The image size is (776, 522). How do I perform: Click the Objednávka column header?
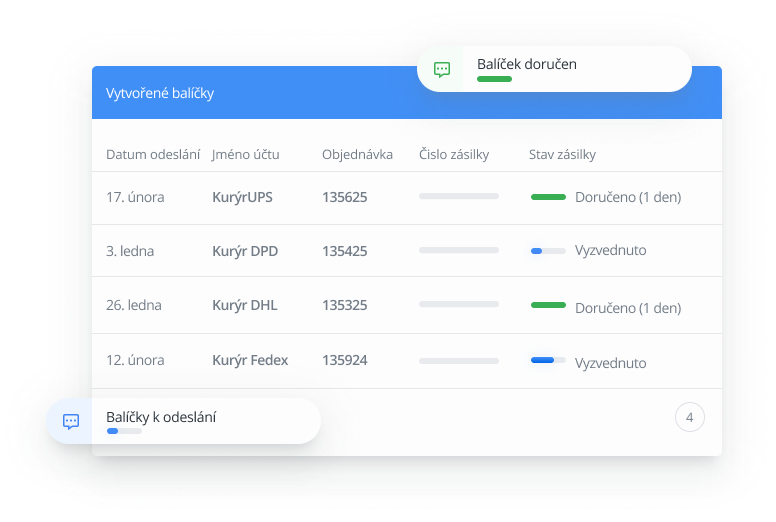point(357,154)
